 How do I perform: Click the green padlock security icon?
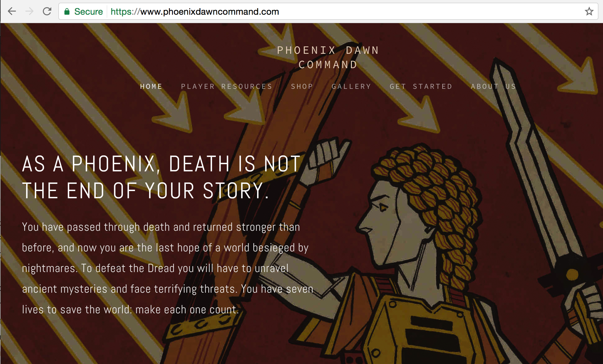67,12
